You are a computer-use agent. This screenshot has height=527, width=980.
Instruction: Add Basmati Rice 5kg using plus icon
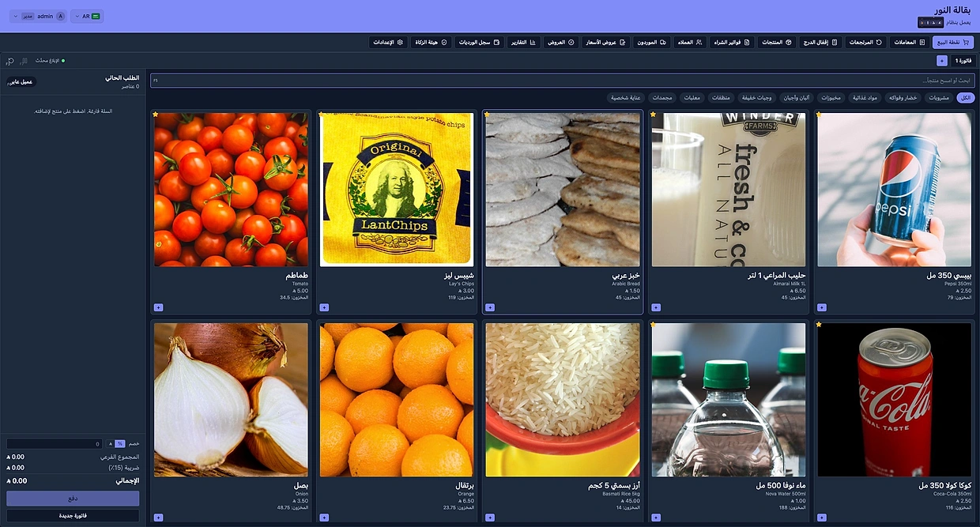tap(490, 518)
